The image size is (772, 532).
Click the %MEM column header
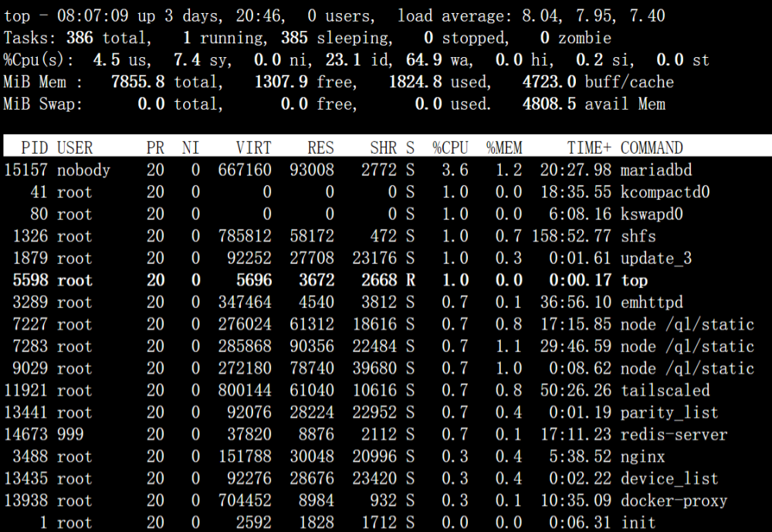tap(503, 147)
